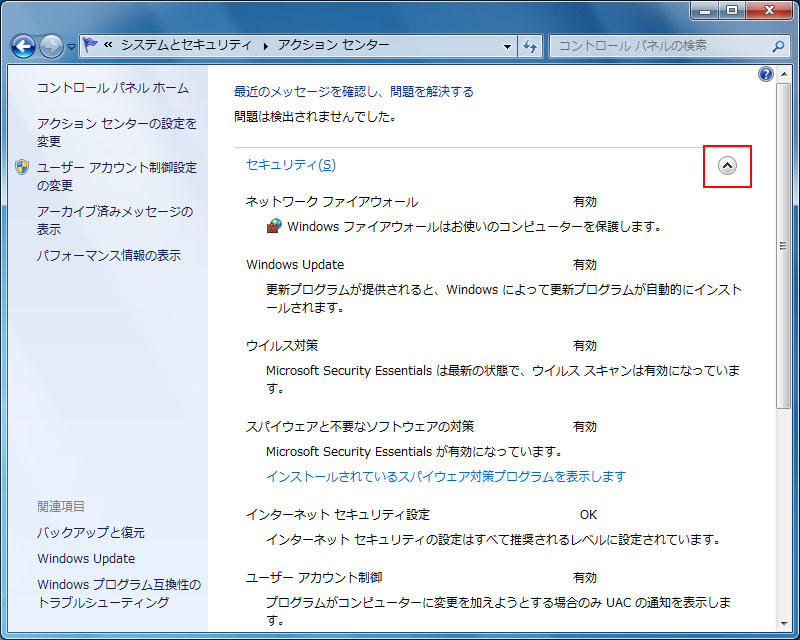The image size is (800, 640).
Task: Select システムとセキュリティ breadcrumb
Action: pos(186,45)
